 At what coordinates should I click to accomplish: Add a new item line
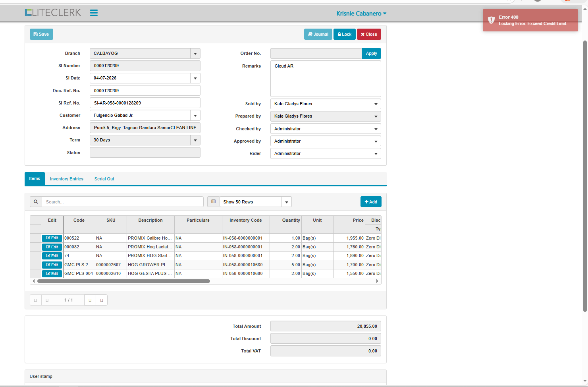371,202
